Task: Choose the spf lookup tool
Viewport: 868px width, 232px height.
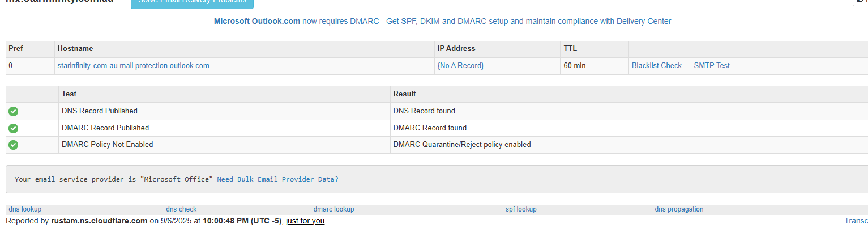Action: [x=521, y=209]
